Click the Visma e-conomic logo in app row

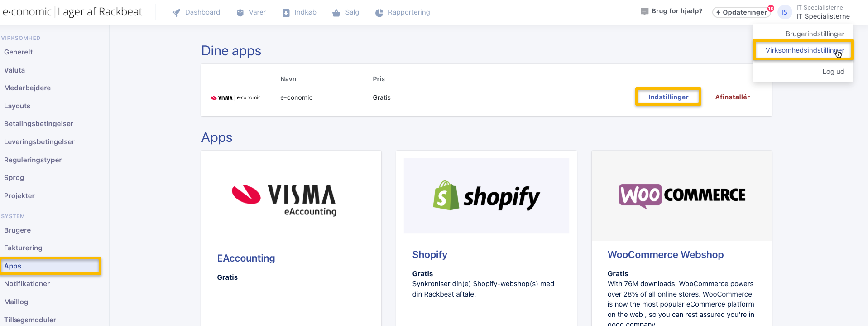click(x=235, y=97)
